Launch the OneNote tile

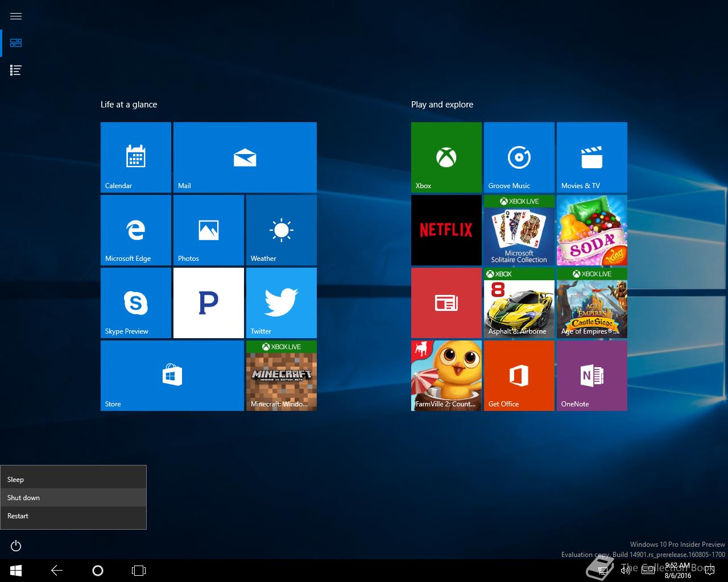point(592,376)
